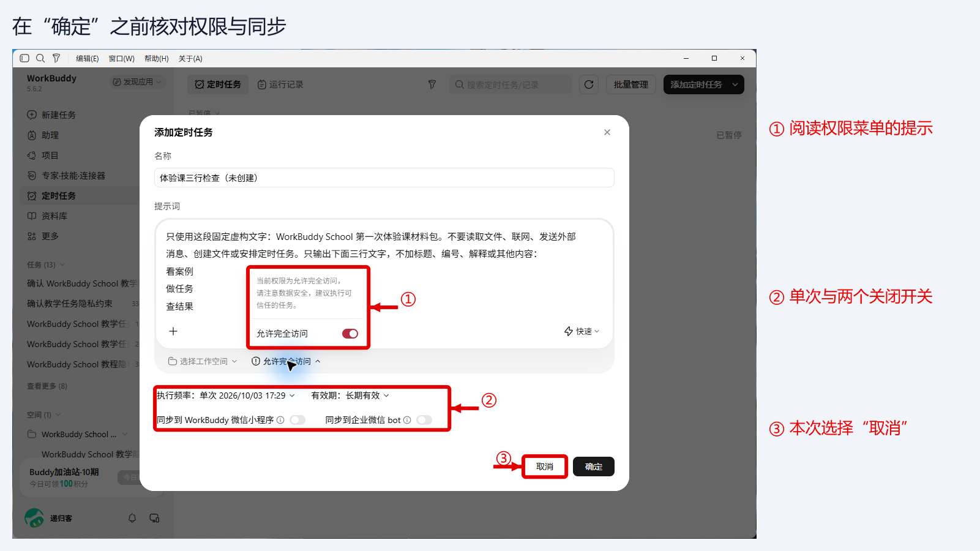
Task: Close the 添加定时任务 dialog with X
Action: [607, 132]
